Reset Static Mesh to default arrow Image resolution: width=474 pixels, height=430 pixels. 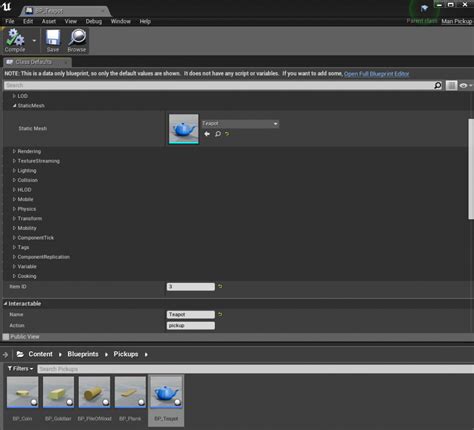227,134
